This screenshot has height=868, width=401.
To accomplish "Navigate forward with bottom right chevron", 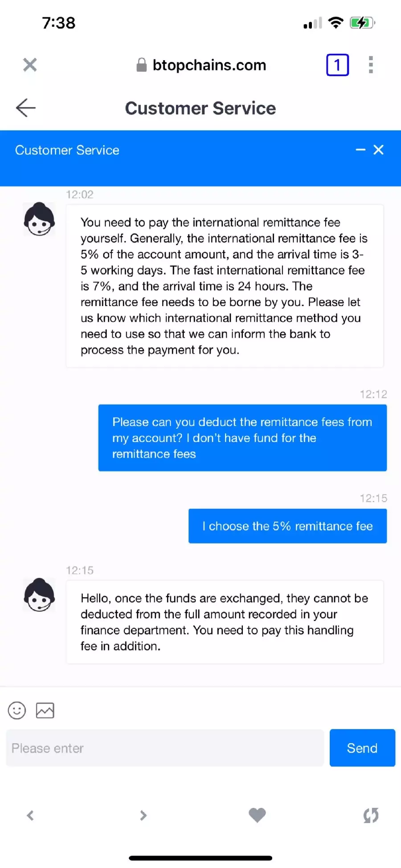I will tap(143, 815).
